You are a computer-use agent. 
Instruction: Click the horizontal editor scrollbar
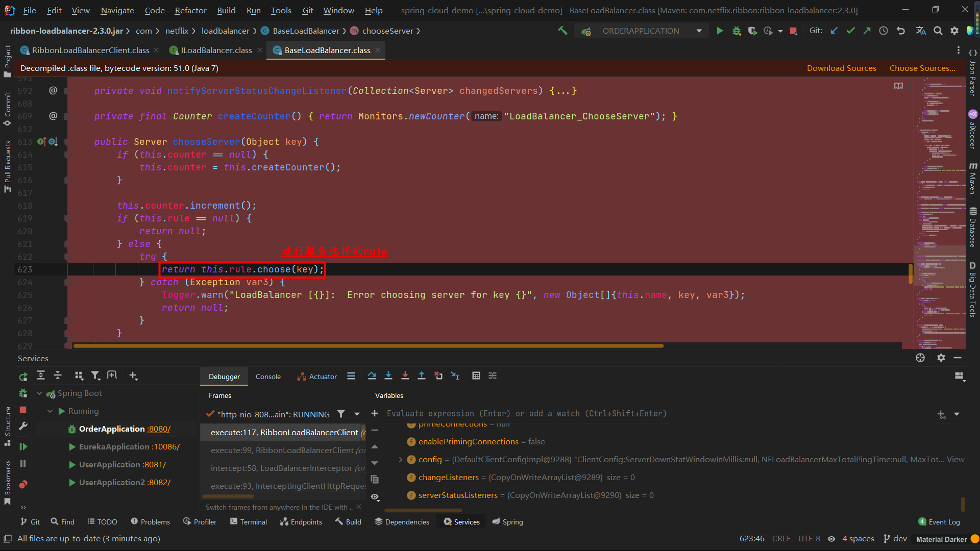click(367, 346)
